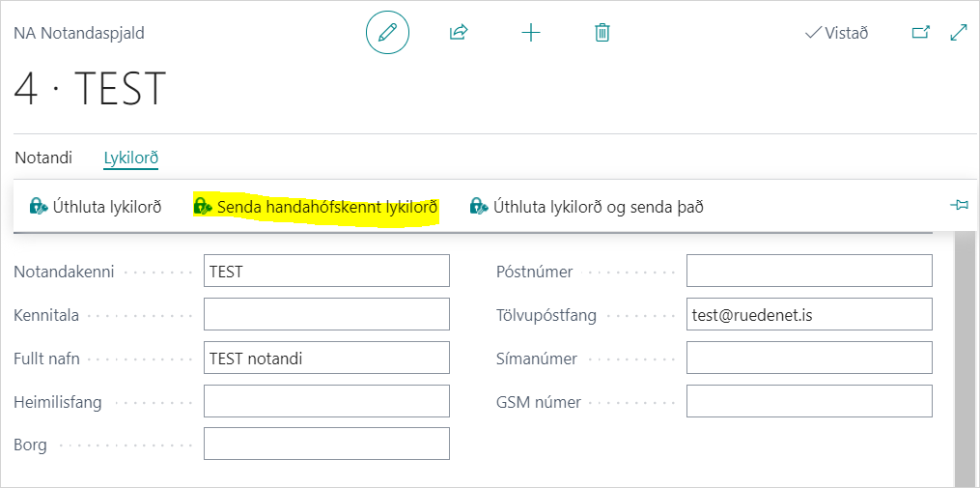Click into the Borg field
Image resolution: width=980 pixels, height=488 pixels.
coord(326,445)
